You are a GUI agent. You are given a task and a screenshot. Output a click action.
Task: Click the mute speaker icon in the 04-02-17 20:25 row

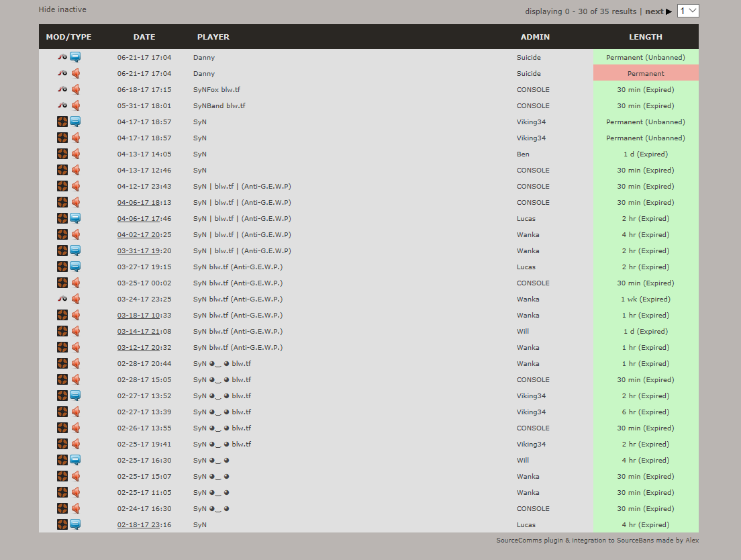point(76,234)
